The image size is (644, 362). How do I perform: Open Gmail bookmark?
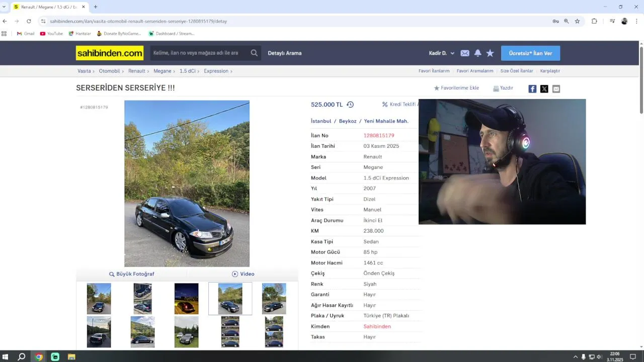(x=26, y=34)
